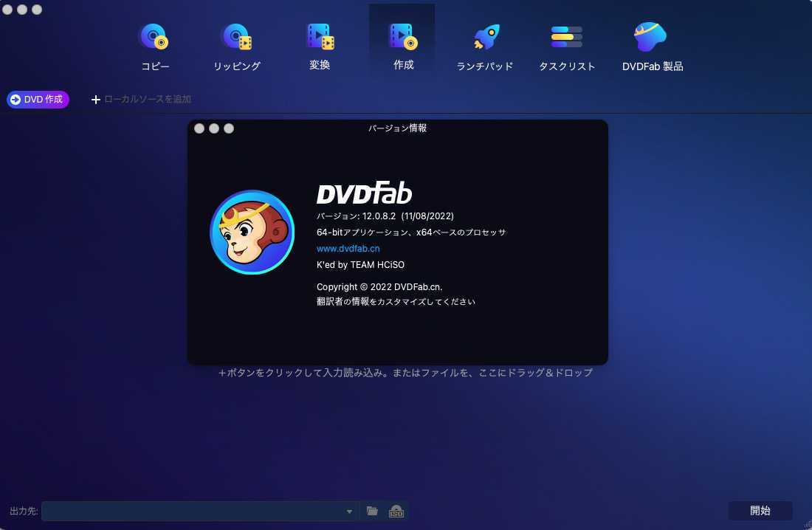This screenshot has height=530, width=812.
Task: Open the DVDFab 製品 products page
Action: [653, 47]
